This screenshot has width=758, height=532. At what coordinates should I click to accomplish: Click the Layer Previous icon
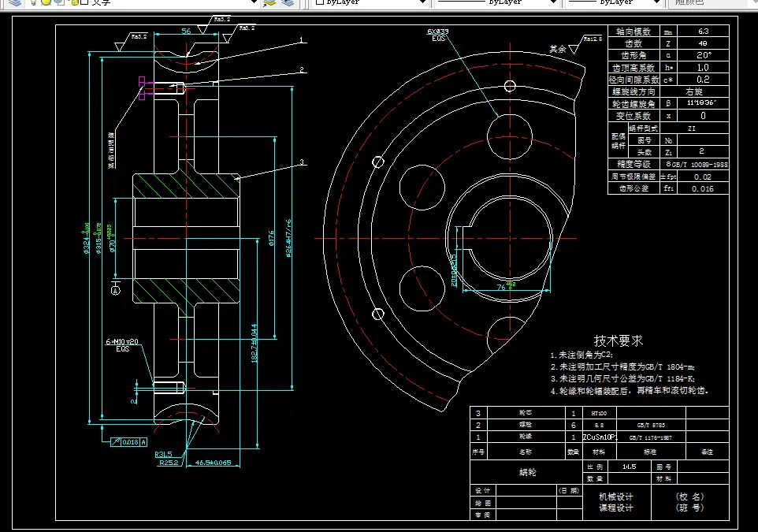click(x=287, y=2)
